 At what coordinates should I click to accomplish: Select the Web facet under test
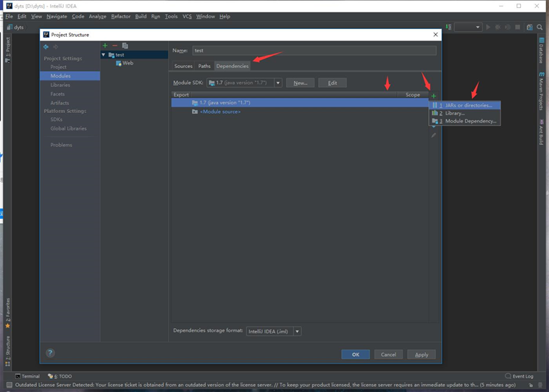point(125,63)
